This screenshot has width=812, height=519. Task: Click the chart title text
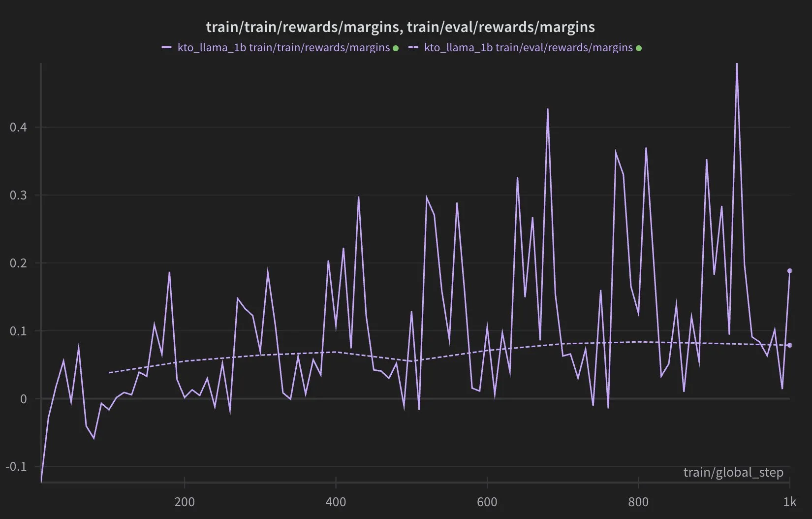point(400,27)
